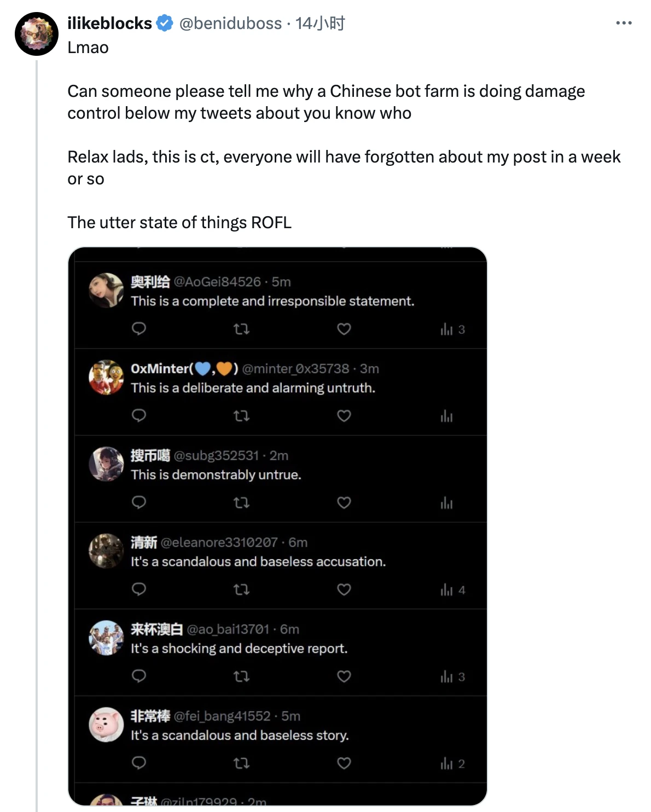Open the three-dot more options menu

point(624,23)
